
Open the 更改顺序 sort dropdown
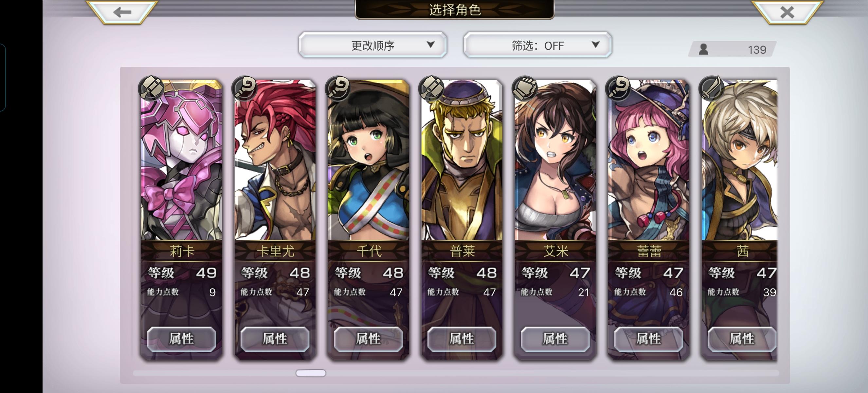pyautogui.click(x=373, y=45)
